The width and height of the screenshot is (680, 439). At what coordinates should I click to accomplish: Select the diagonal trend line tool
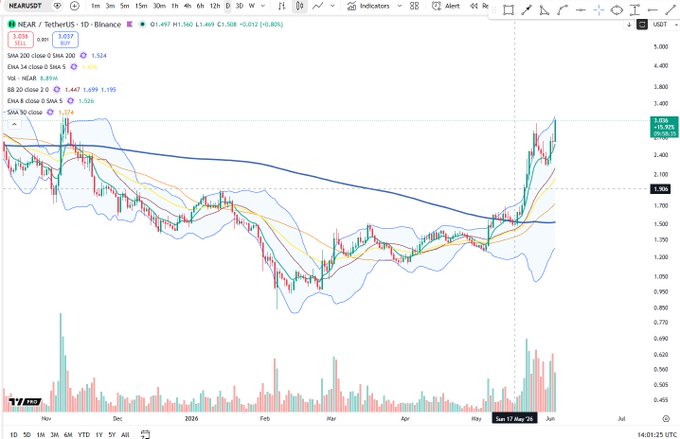pyautogui.click(x=670, y=10)
